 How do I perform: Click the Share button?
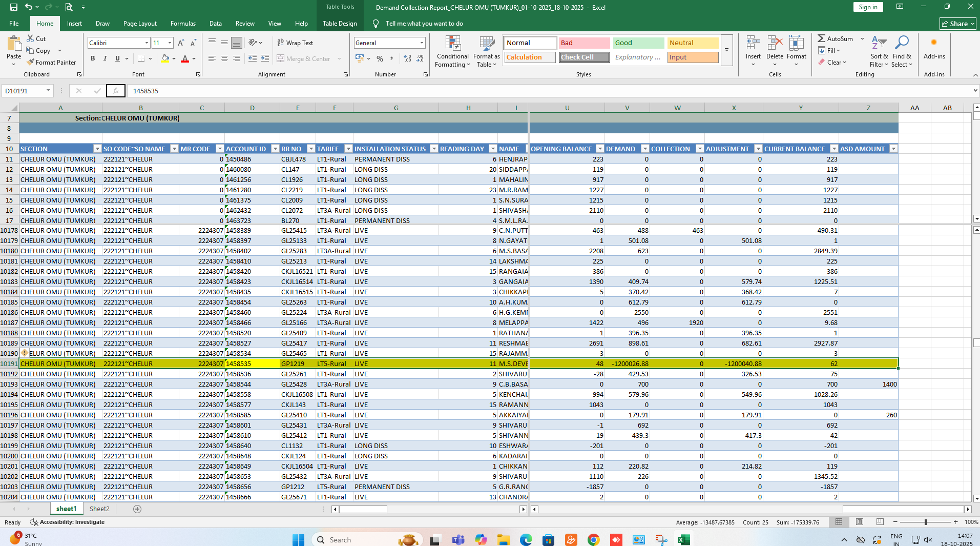point(957,24)
